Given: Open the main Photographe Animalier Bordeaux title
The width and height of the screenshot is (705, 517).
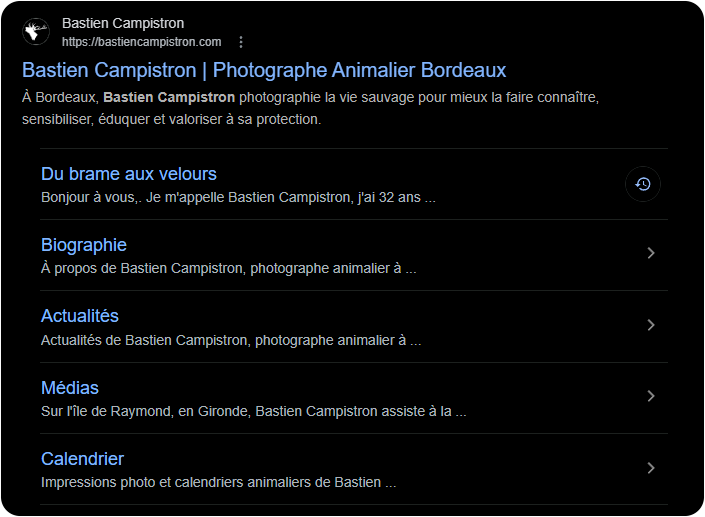Looking at the screenshot, I should [264, 70].
